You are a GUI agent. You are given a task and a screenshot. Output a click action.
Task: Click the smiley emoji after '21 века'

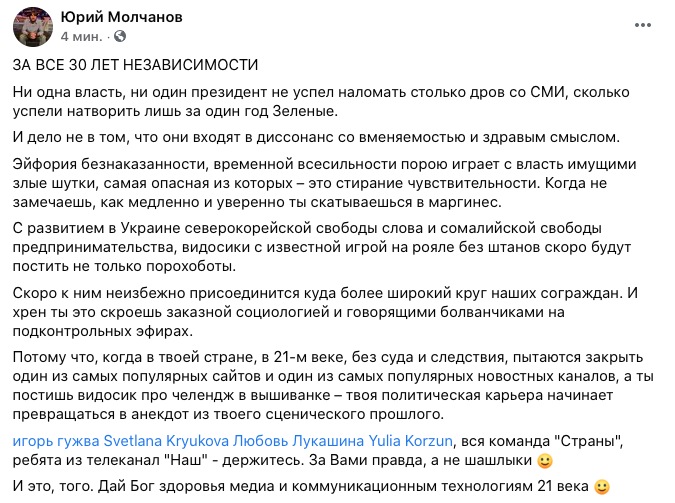click(x=602, y=488)
